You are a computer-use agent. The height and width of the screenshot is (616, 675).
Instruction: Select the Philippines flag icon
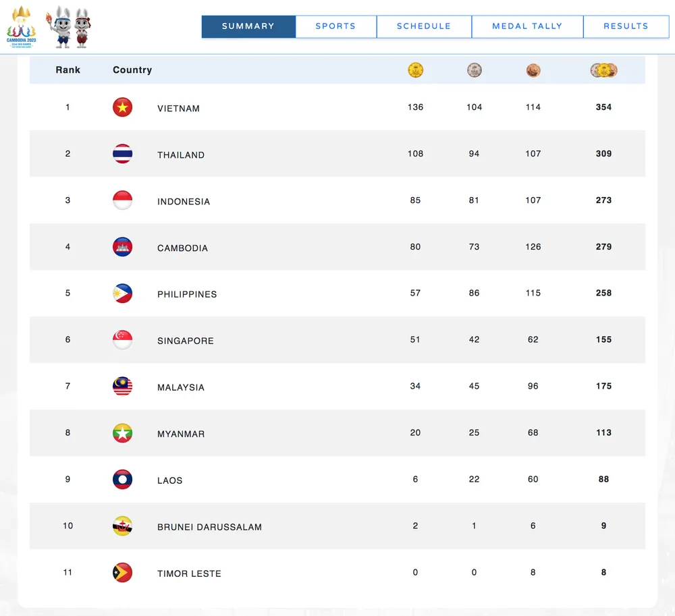[x=122, y=293]
